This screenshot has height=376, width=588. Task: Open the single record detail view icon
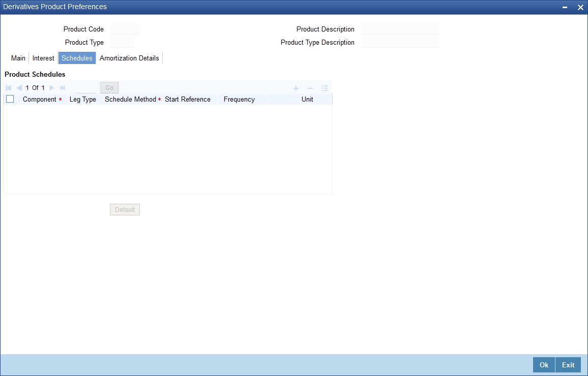(x=325, y=88)
